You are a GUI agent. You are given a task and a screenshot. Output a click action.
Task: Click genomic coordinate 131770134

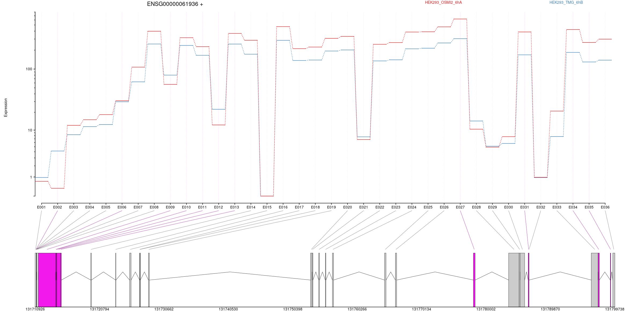(x=422, y=309)
